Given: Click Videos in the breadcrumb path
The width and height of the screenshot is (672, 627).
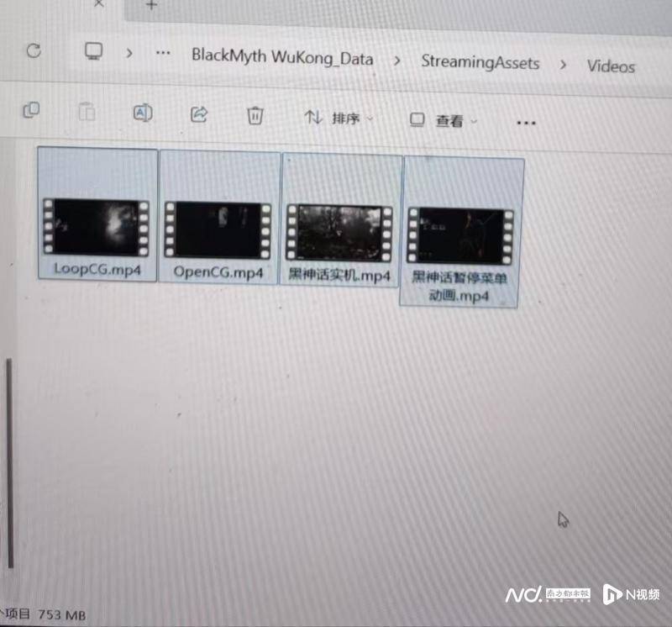Looking at the screenshot, I should [612, 66].
